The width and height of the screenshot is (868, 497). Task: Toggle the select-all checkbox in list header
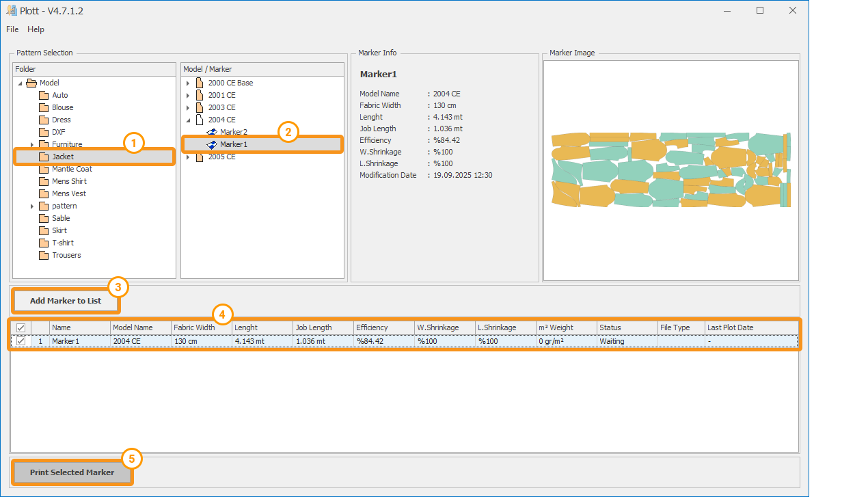click(x=21, y=327)
